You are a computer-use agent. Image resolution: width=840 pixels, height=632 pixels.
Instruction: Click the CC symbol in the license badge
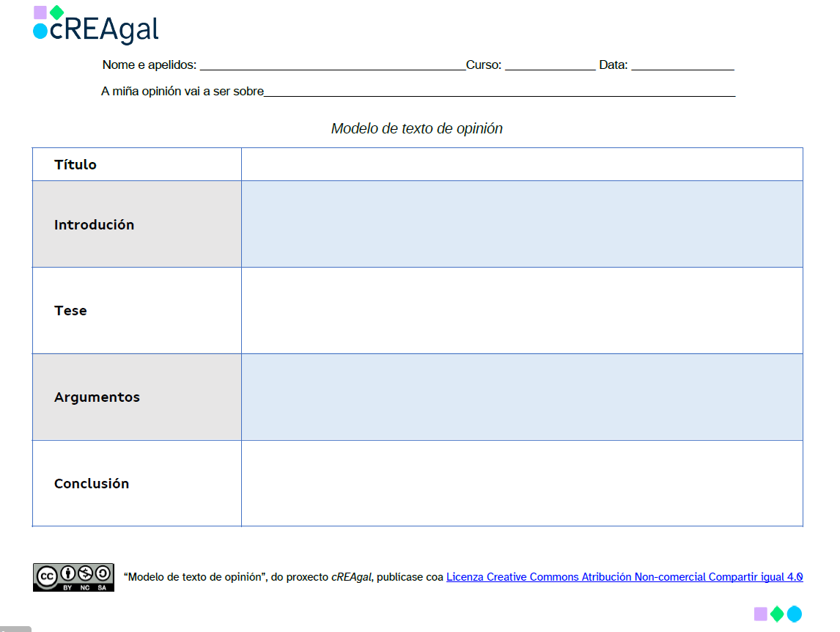(x=48, y=575)
